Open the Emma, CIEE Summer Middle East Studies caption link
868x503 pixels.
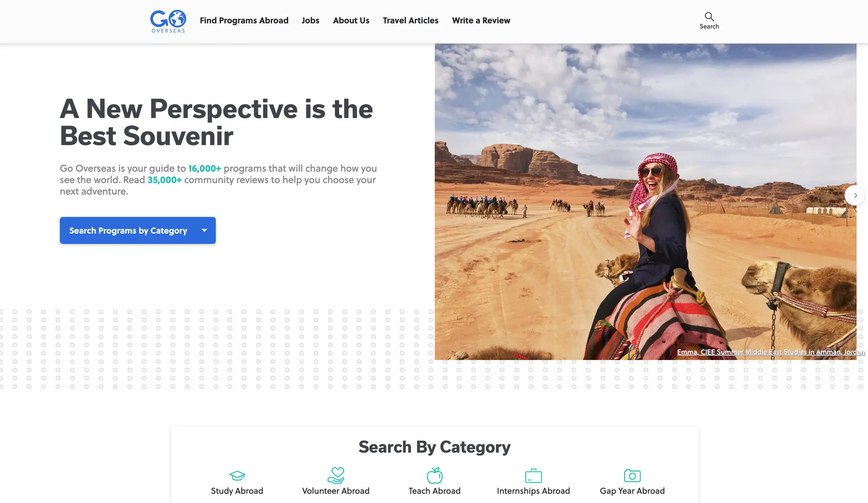pyautogui.click(x=771, y=352)
